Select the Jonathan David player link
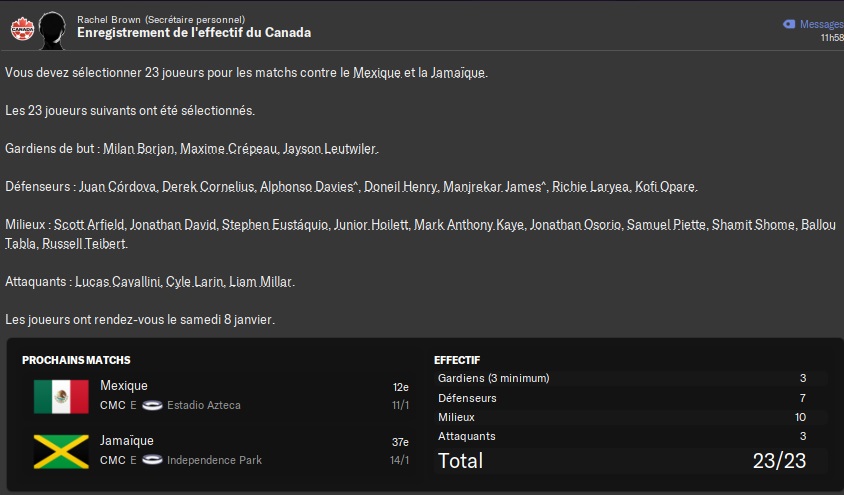The image size is (844, 495). [x=173, y=225]
